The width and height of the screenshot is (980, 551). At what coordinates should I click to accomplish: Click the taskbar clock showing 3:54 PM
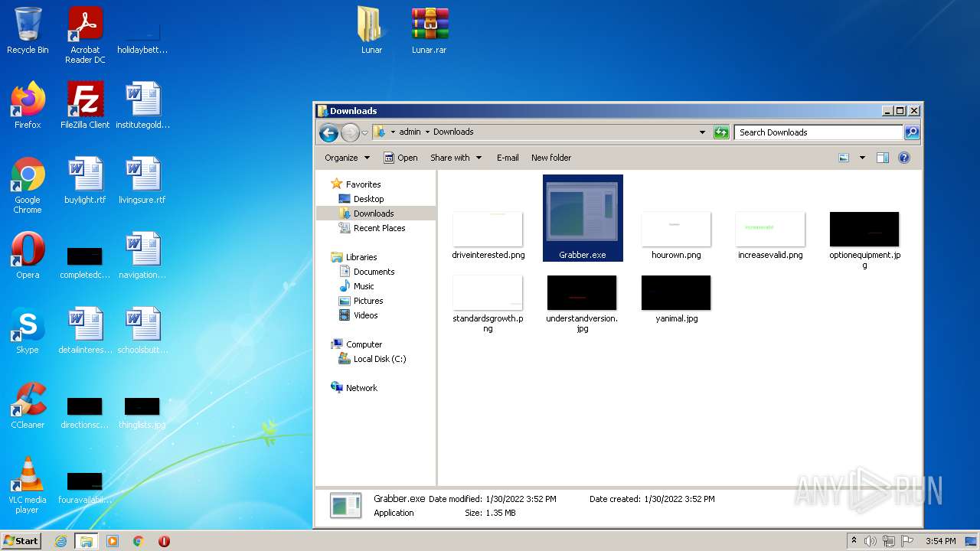(x=940, y=541)
